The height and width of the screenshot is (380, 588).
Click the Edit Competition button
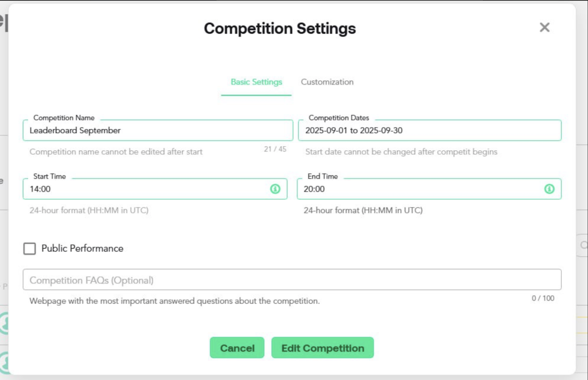click(x=322, y=348)
